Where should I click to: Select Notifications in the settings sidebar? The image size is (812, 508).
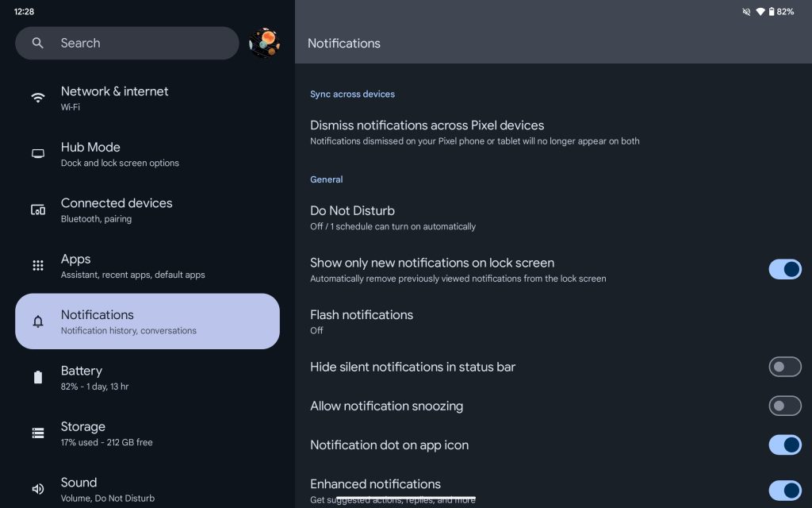point(147,321)
